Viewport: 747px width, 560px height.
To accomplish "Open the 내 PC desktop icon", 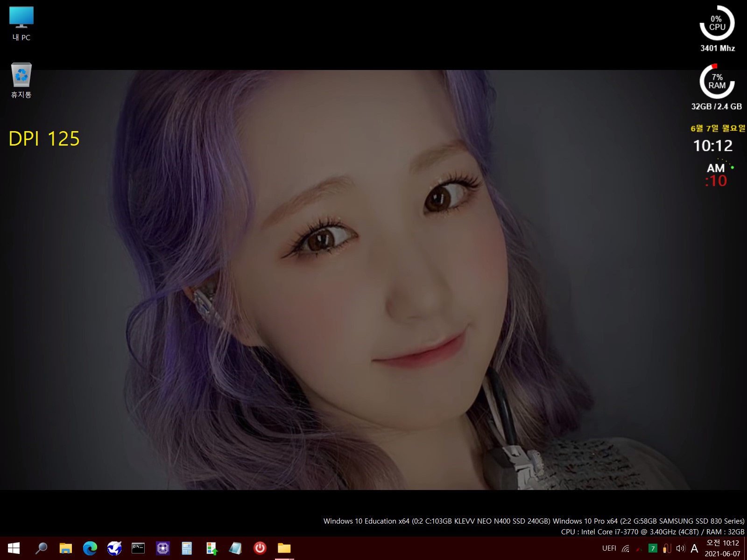I will click(21, 24).
